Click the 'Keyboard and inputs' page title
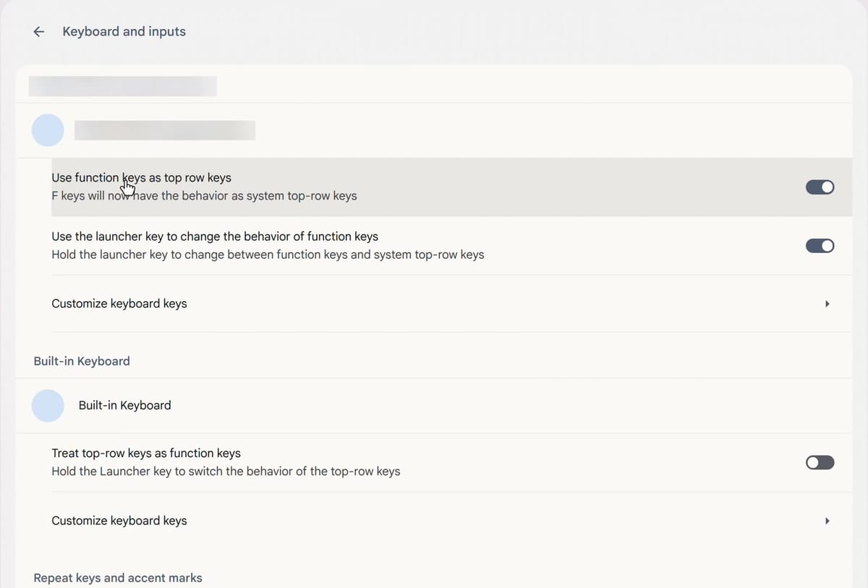 tap(124, 32)
